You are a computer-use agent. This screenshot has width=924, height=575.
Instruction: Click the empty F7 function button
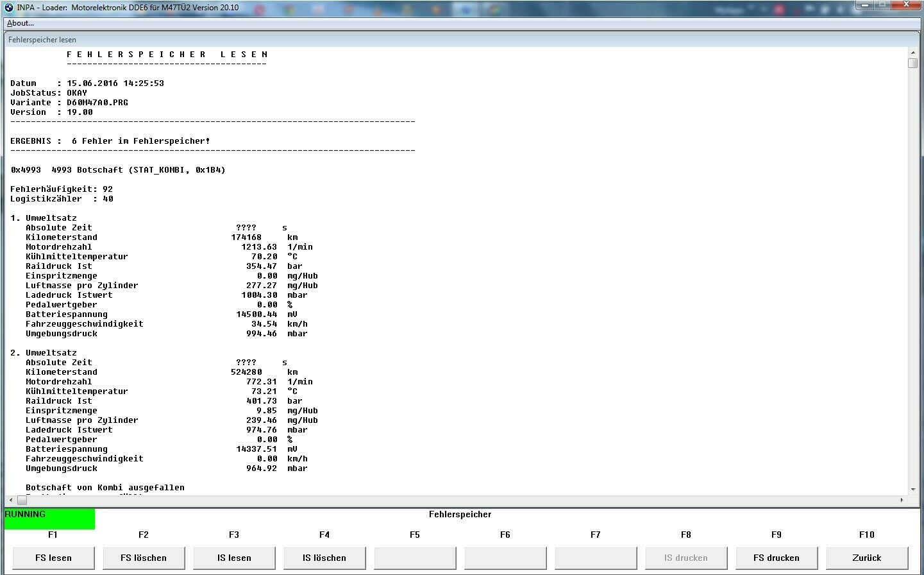point(596,558)
